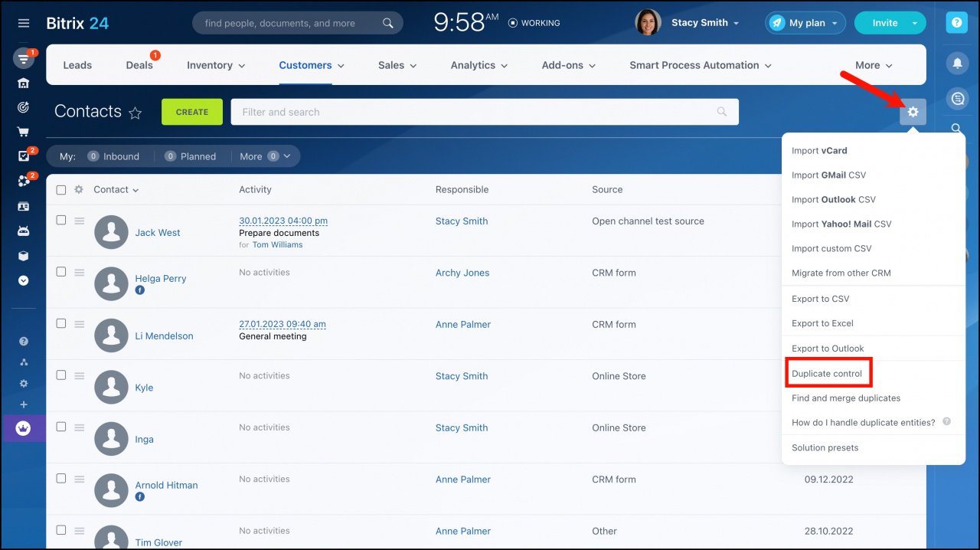This screenshot has width=980, height=550.
Task: Expand the Inventory dropdown tab
Action: 216,65
